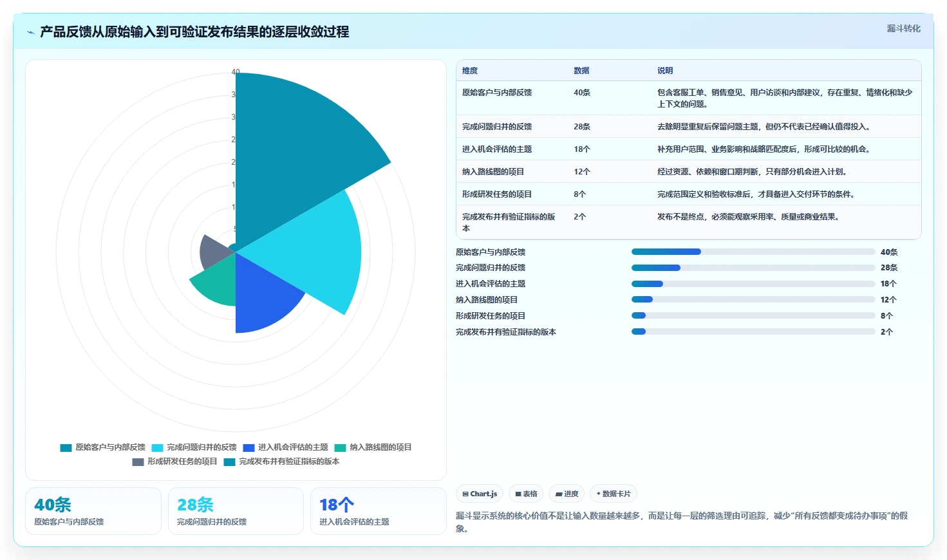This screenshot has height=560, width=947.
Task: Select table cell 原始客户与内部反馈
Action: click(x=497, y=93)
